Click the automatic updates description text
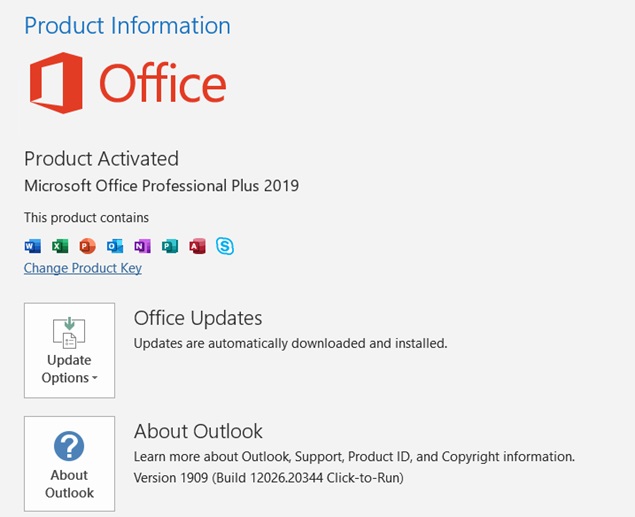This screenshot has height=517, width=635. coord(290,343)
